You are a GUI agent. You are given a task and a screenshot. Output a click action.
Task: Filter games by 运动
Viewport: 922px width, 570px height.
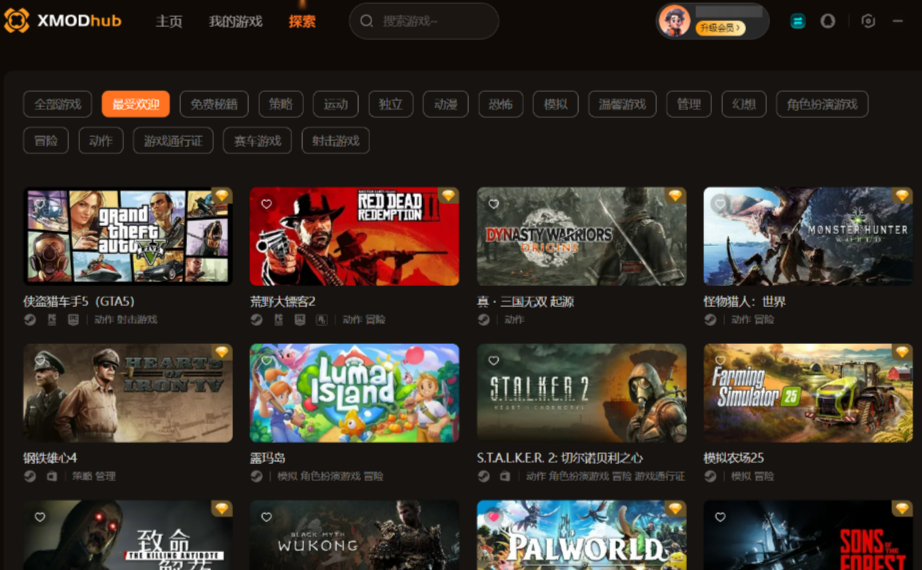336,104
